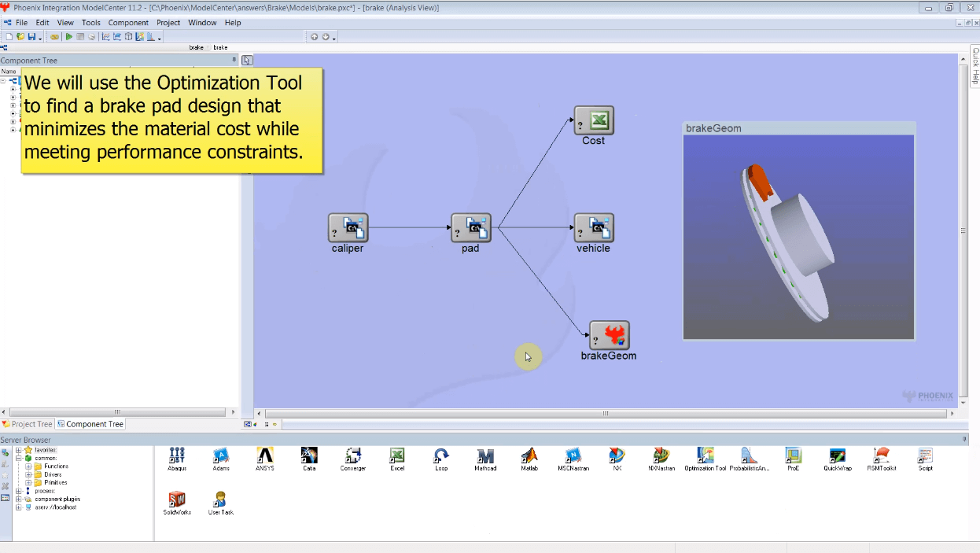This screenshot has height=553, width=980.
Task: Select the Optimization Tool icon
Action: (706, 455)
